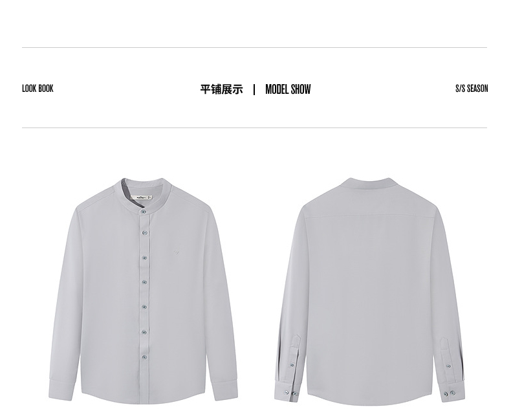
Task: Select the back view shirt image
Action: 369,291
